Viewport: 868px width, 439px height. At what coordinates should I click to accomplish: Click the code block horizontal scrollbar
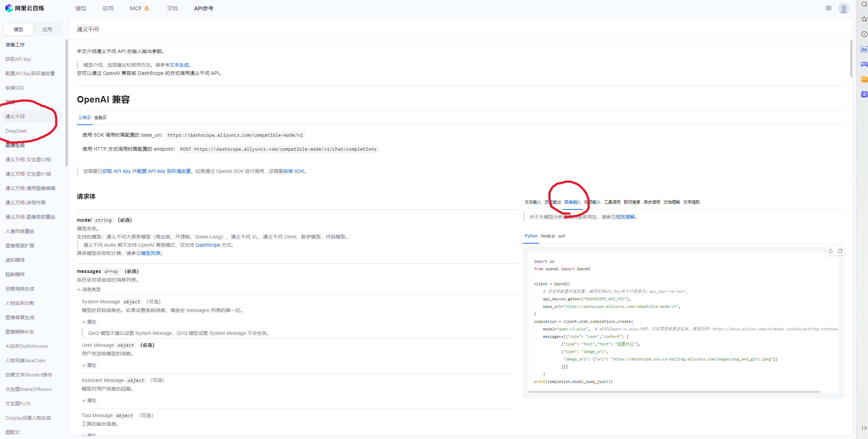(x=674, y=392)
